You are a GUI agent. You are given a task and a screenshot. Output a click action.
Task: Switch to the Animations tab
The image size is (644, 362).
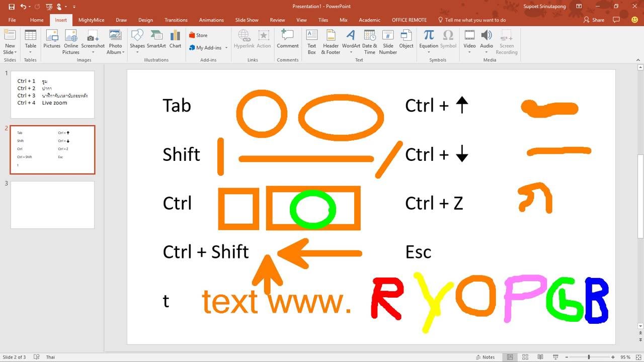coord(211,20)
